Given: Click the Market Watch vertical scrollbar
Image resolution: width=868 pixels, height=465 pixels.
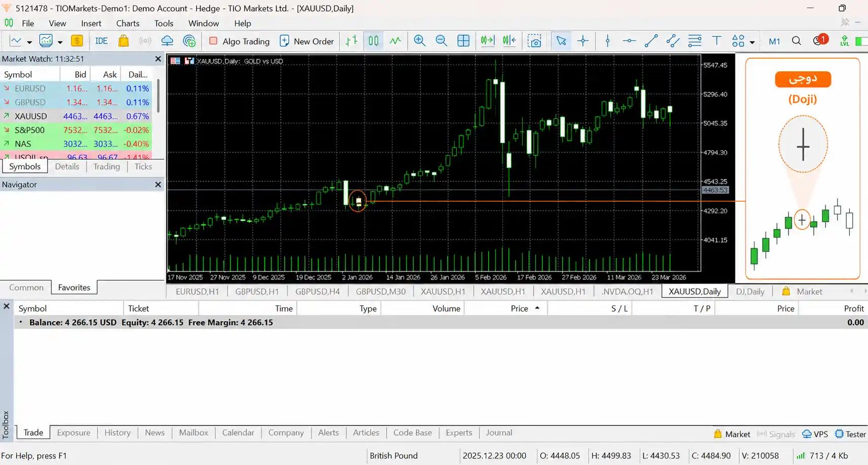Looking at the screenshot, I should (158, 96).
